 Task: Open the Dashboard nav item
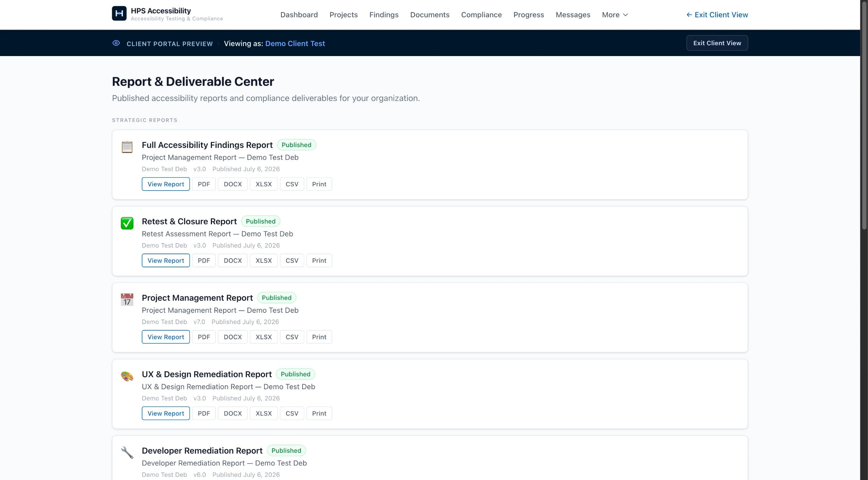[299, 15]
